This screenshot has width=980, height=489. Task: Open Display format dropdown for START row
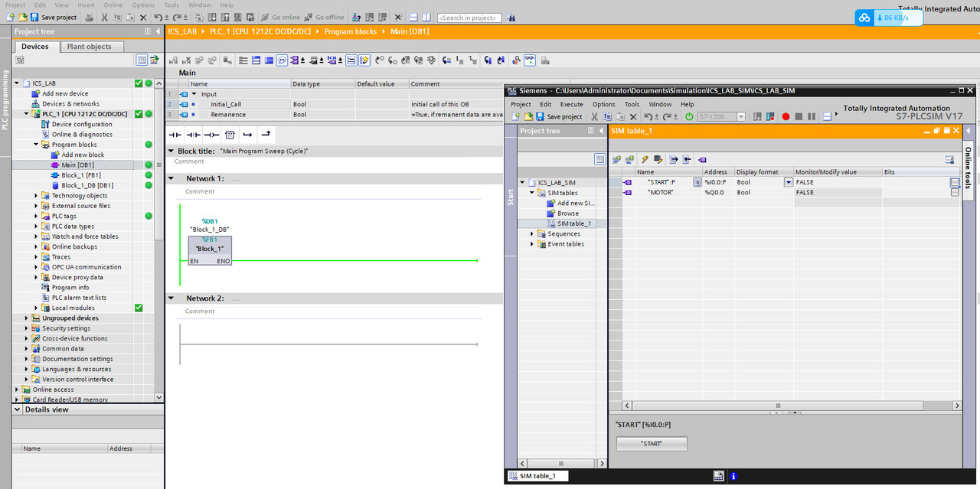tap(789, 182)
